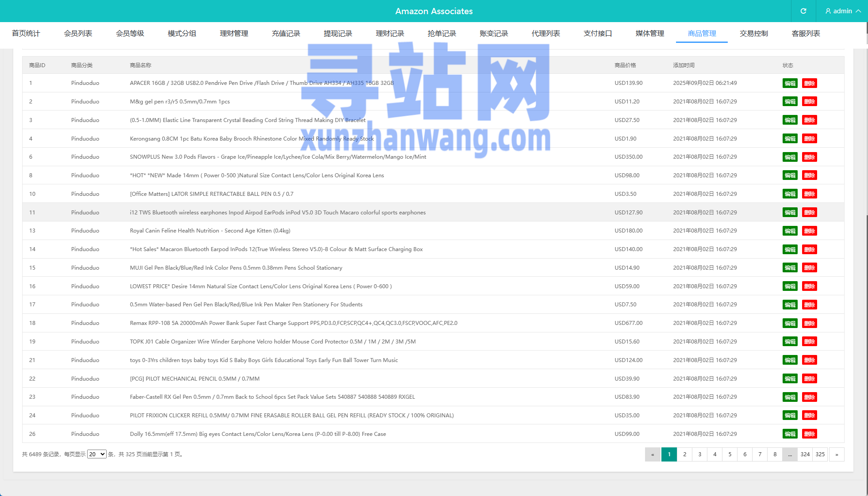Click product name toys 0-3Yrs children toys
Viewport: 868px width, 496px height.
point(264,360)
